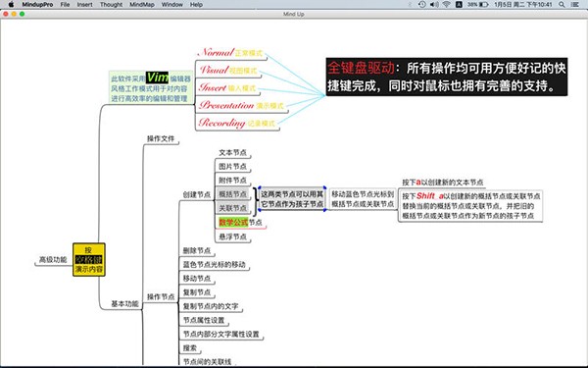Select the 概括节点 node

[x=232, y=194]
